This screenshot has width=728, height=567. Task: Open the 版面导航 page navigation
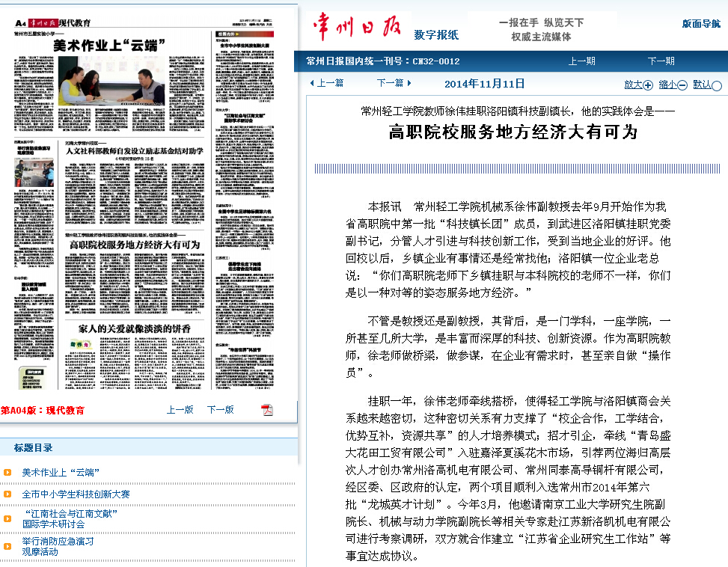701,24
